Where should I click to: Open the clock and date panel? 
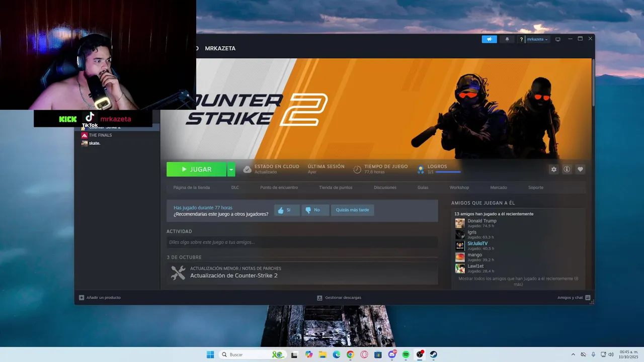click(629, 354)
